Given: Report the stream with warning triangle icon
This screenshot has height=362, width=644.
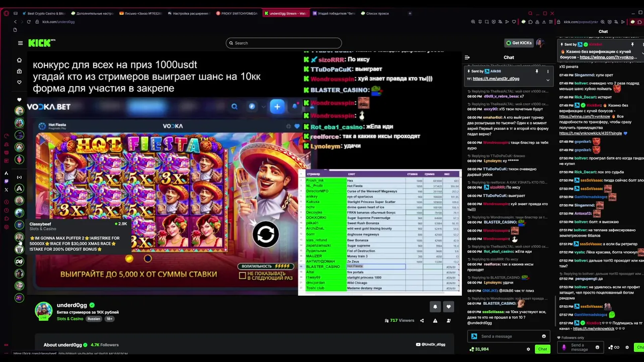Looking at the screenshot, I should click(x=435, y=321).
